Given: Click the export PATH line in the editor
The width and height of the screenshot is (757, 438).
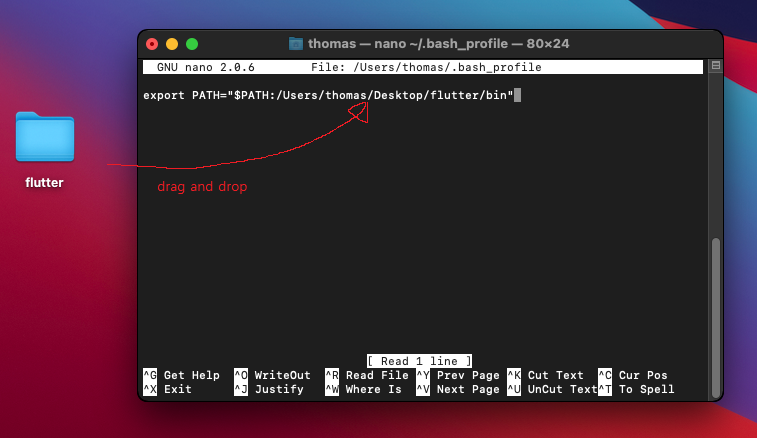Looking at the screenshot, I should pos(328,95).
